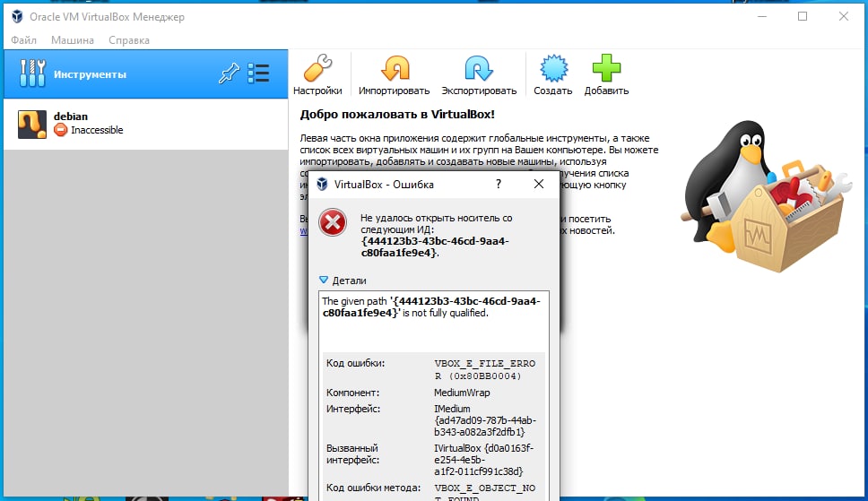Click the red error icon in dialog

point(333,222)
